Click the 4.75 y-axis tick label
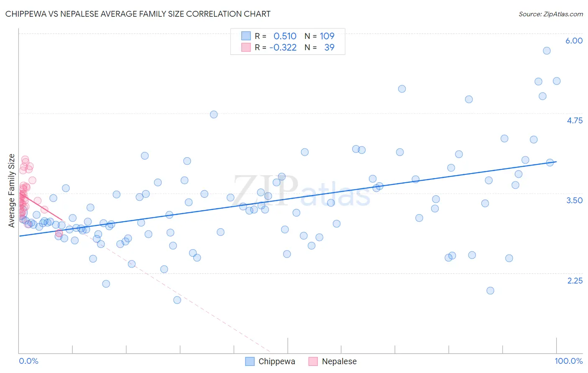This screenshot has height=373, width=588. (575, 120)
